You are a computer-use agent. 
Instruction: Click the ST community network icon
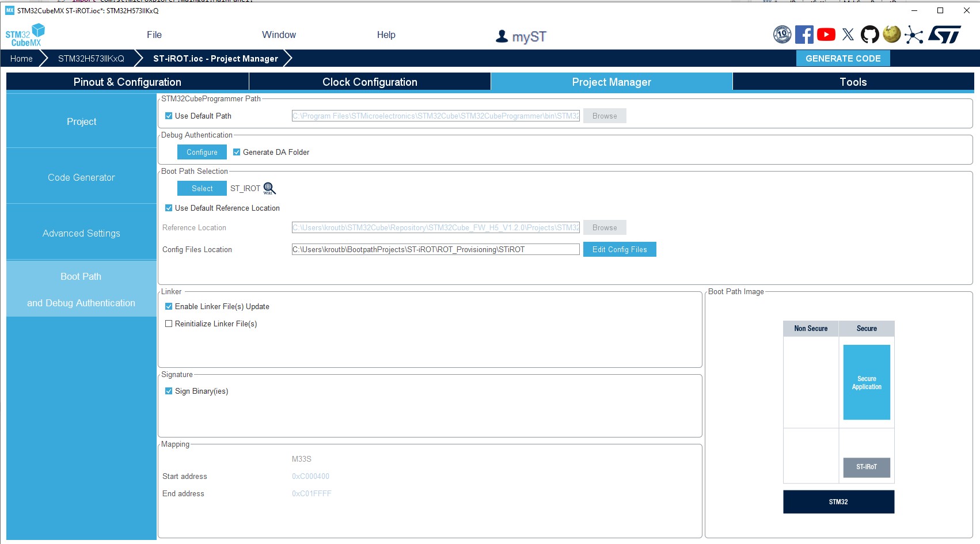point(914,35)
